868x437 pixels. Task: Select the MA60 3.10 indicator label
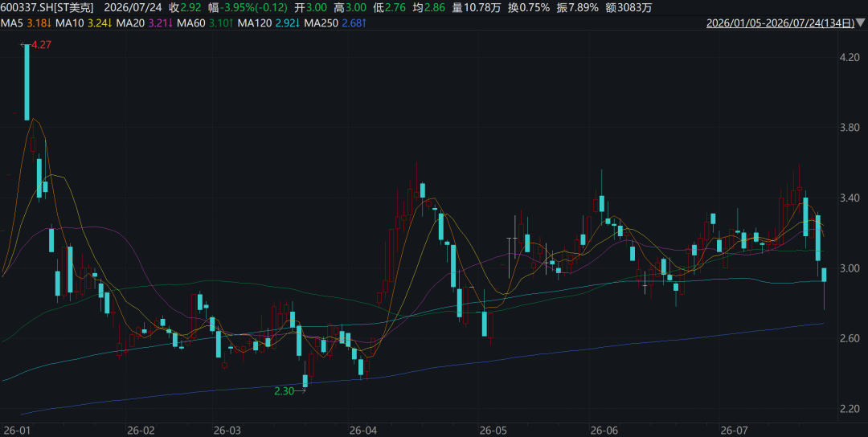206,22
